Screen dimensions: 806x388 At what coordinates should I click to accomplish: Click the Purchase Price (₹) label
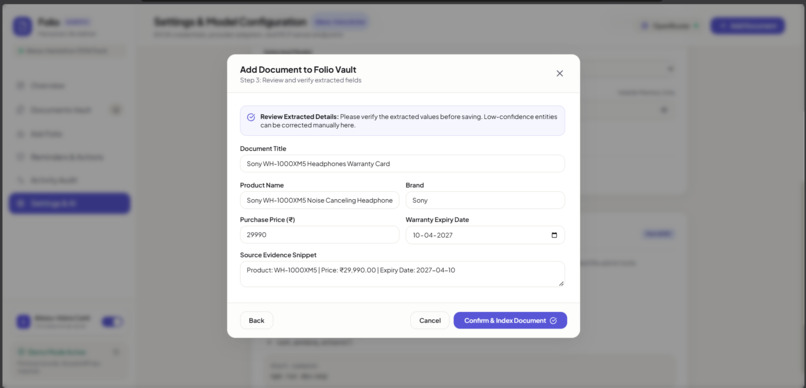[267, 219]
